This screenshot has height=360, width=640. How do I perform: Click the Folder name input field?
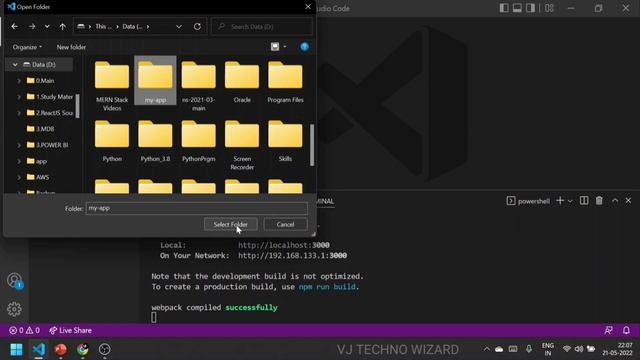pos(196,208)
